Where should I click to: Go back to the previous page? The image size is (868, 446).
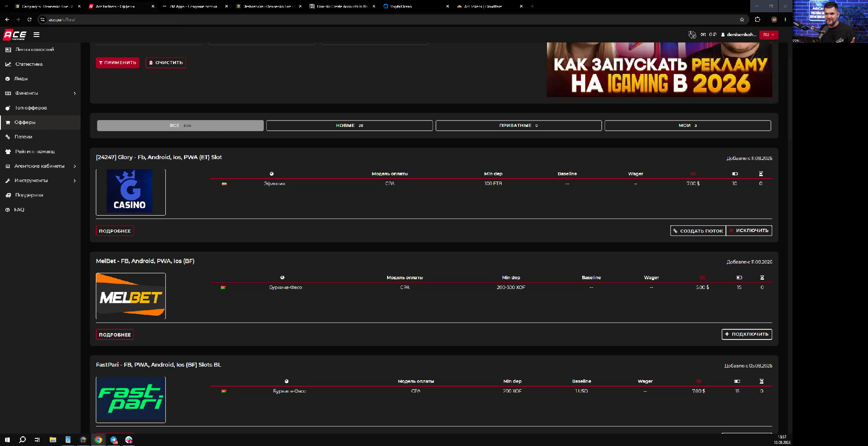click(x=7, y=20)
